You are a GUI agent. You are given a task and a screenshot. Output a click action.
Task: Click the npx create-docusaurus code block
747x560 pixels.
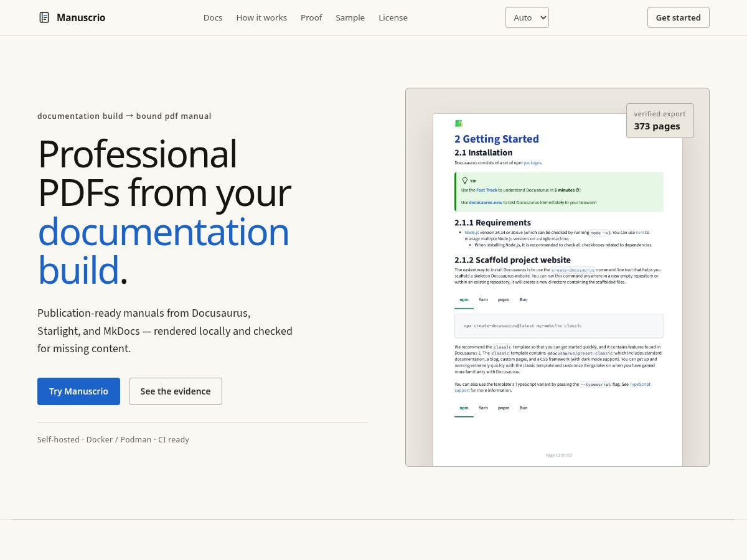559,325
